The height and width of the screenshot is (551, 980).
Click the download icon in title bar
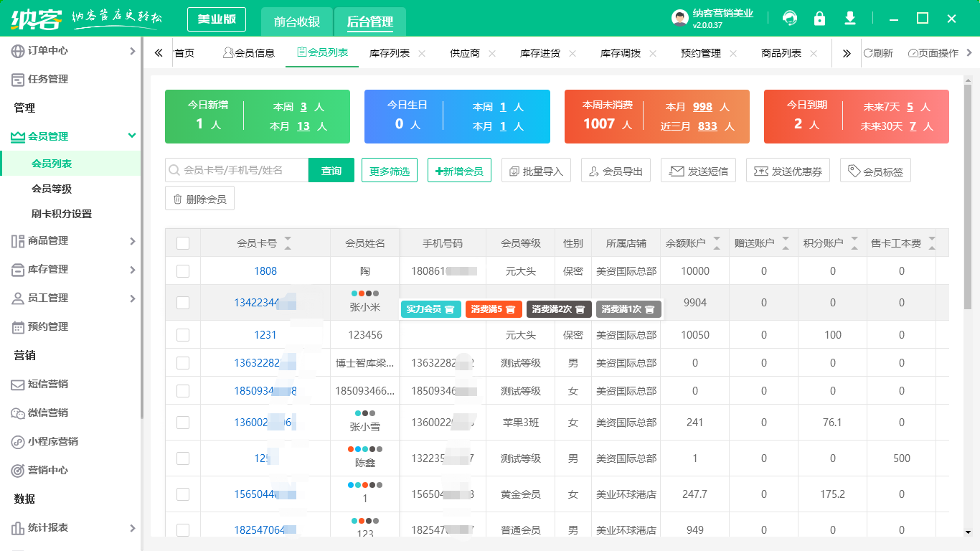click(x=850, y=19)
